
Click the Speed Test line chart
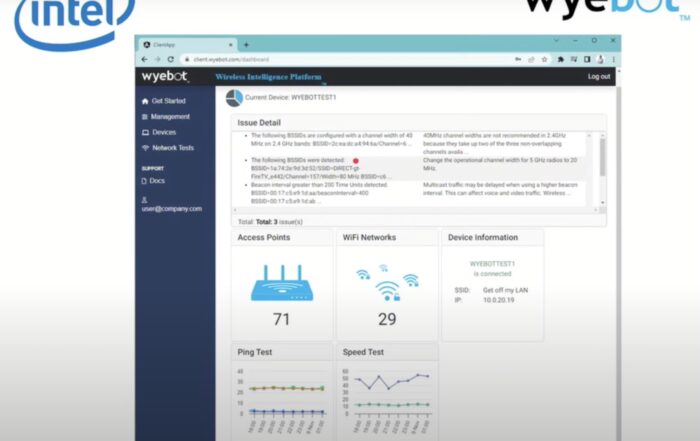[x=387, y=400]
